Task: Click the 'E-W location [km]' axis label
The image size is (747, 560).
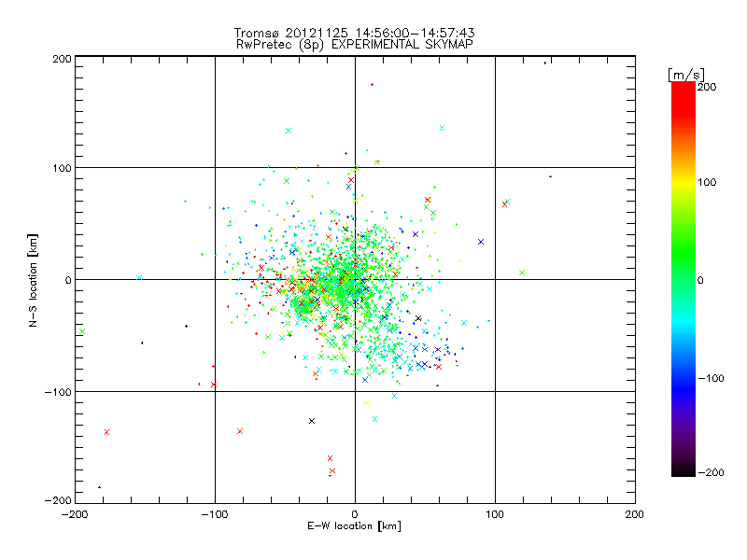Action: click(x=354, y=526)
